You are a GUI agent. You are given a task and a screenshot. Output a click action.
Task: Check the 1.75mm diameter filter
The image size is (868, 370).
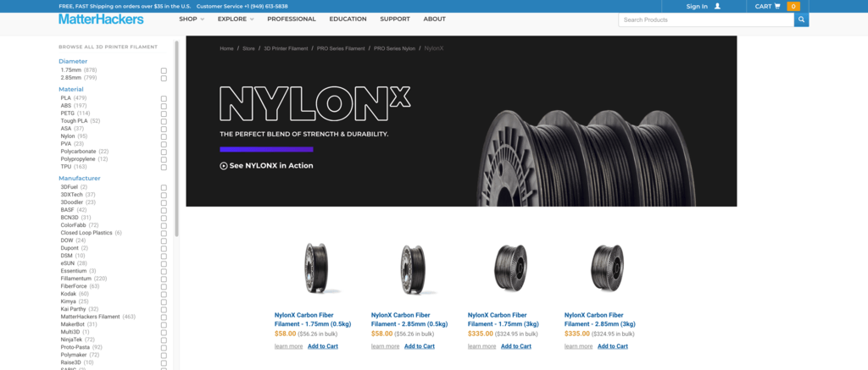pyautogui.click(x=164, y=71)
